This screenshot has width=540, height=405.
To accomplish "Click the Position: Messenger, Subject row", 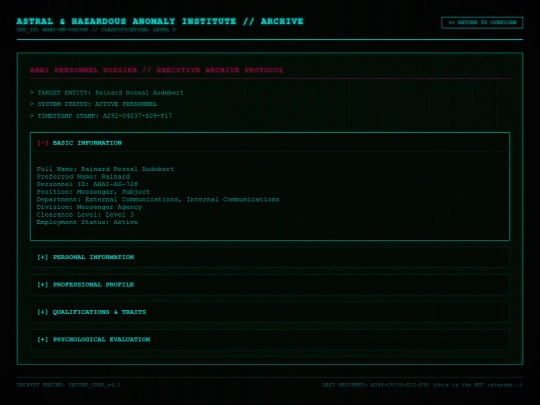I will coord(93,192).
